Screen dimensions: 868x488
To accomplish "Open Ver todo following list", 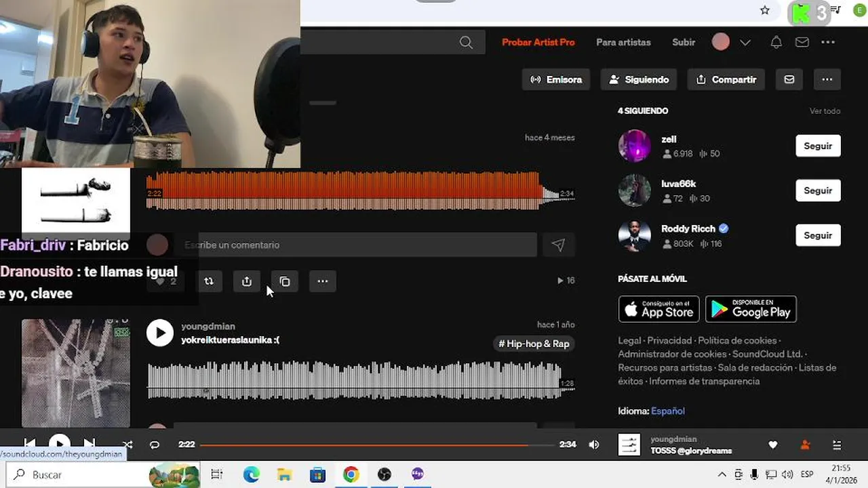I will [x=825, y=111].
